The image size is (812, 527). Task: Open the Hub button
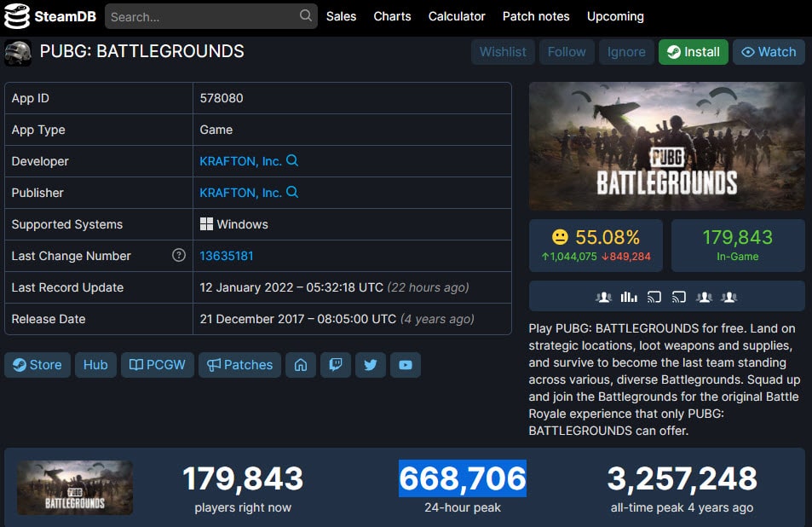95,365
